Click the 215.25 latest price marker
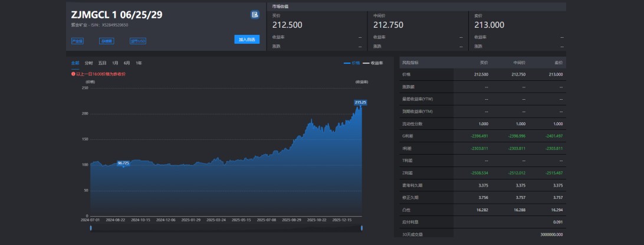644x245 pixels. tap(360, 102)
